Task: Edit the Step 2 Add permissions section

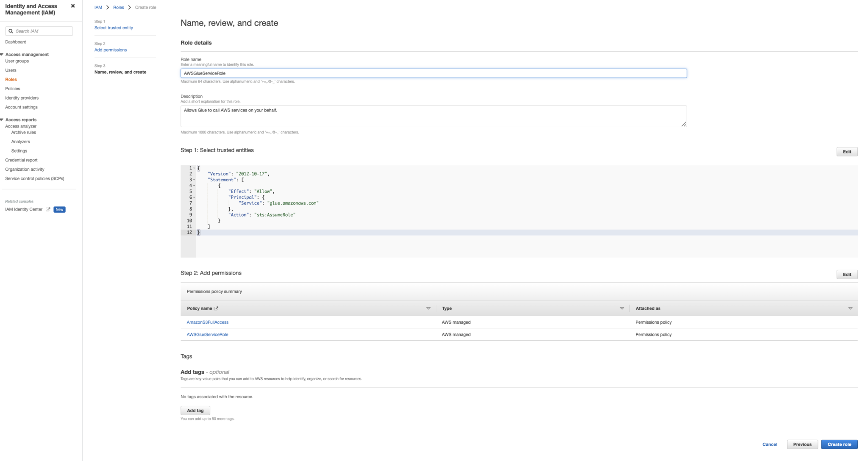Action: tap(847, 275)
